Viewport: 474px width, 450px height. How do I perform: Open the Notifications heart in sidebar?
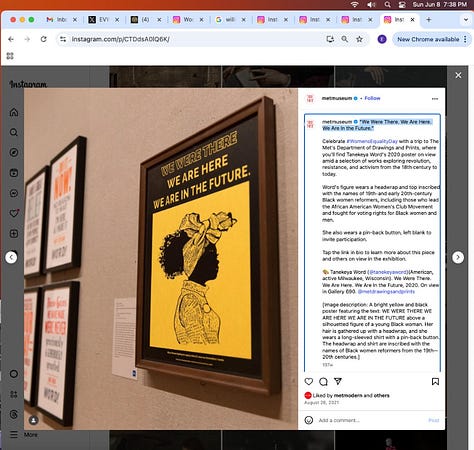point(14,213)
